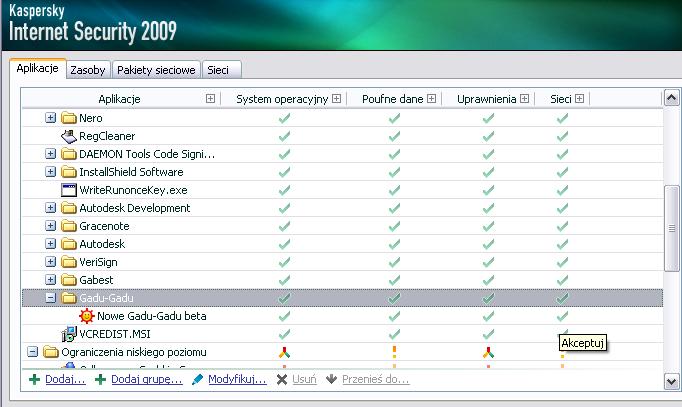
Task: Open the Sieci tab
Action: pyautogui.click(x=221, y=70)
